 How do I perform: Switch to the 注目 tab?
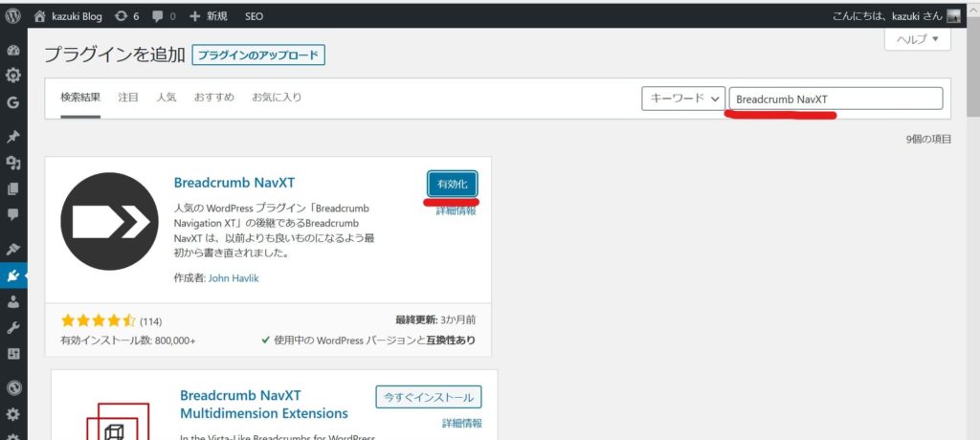pyautogui.click(x=128, y=98)
